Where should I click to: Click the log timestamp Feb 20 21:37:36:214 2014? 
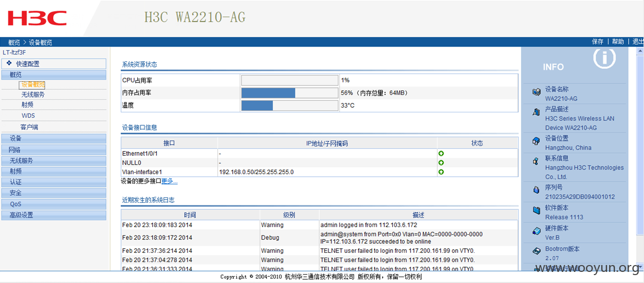pos(157,251)
